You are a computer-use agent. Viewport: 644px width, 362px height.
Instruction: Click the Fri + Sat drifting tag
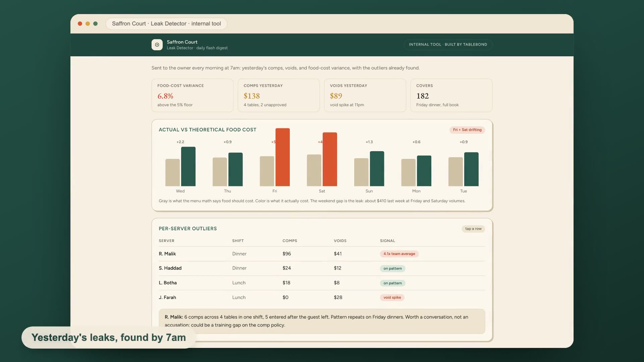tap(467, 130)
